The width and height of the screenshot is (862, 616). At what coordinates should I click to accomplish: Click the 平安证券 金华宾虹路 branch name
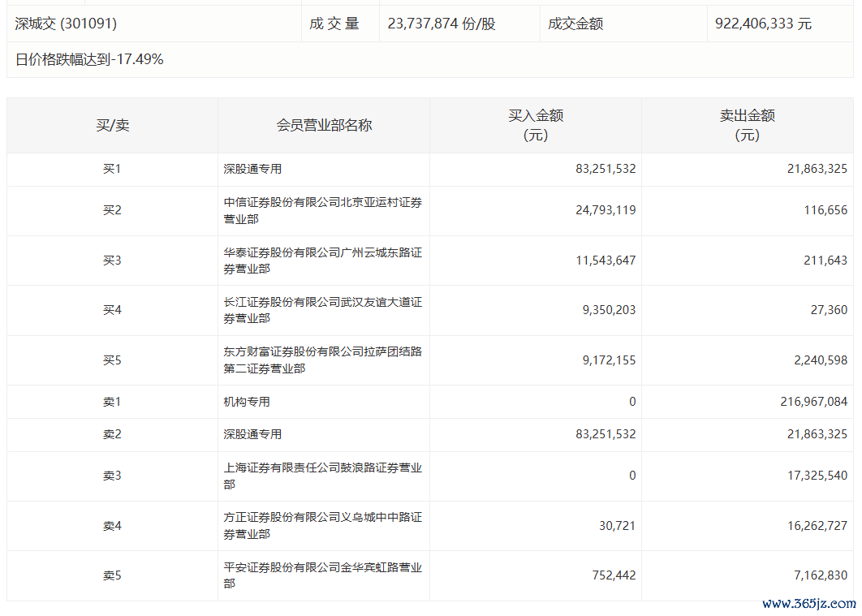click(x=323, y=575)
